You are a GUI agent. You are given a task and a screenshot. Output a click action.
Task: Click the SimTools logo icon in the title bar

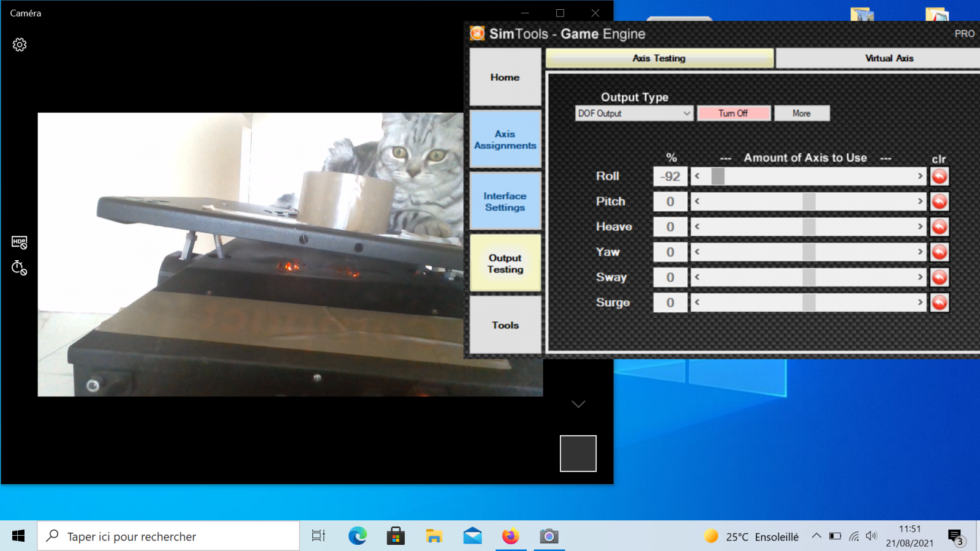(x=477, y=34)
